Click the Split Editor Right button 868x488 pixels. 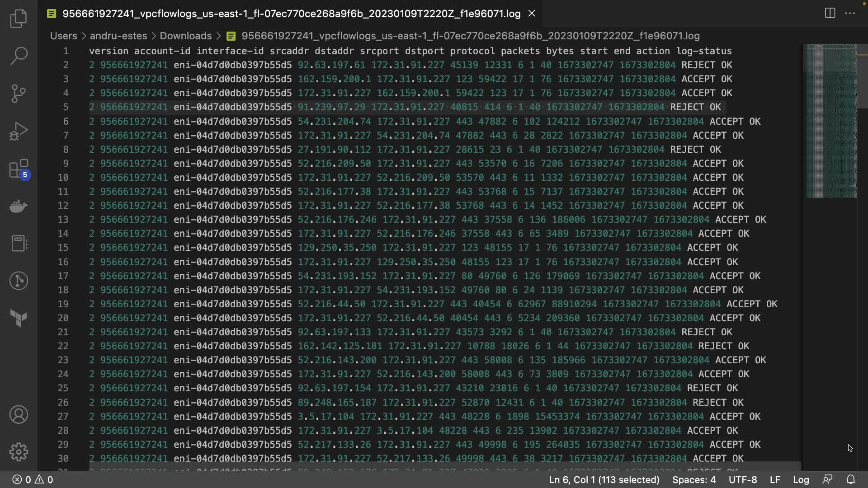[830, 13]
